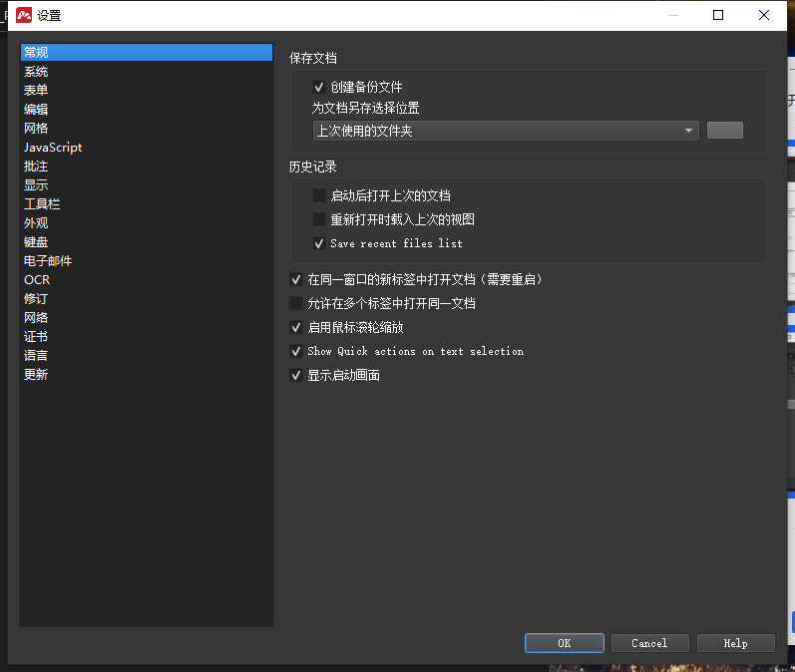Select 语言 in the sidebar list

(x=36, y=356)
